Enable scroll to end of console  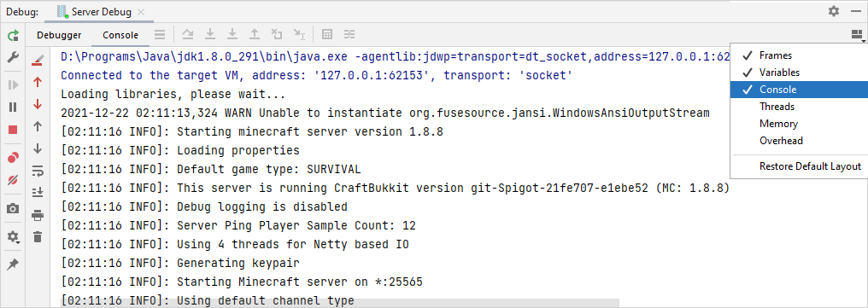(38, 193)
